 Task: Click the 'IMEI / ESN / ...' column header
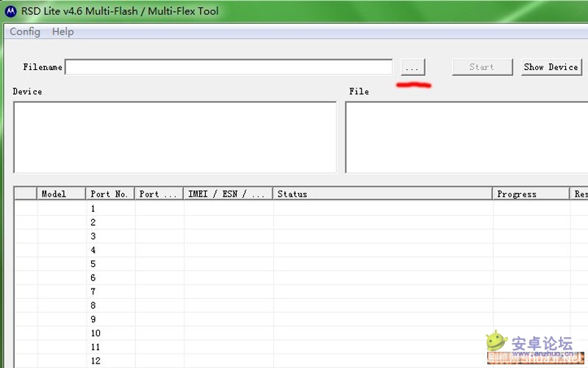click(x=228, y=194)
